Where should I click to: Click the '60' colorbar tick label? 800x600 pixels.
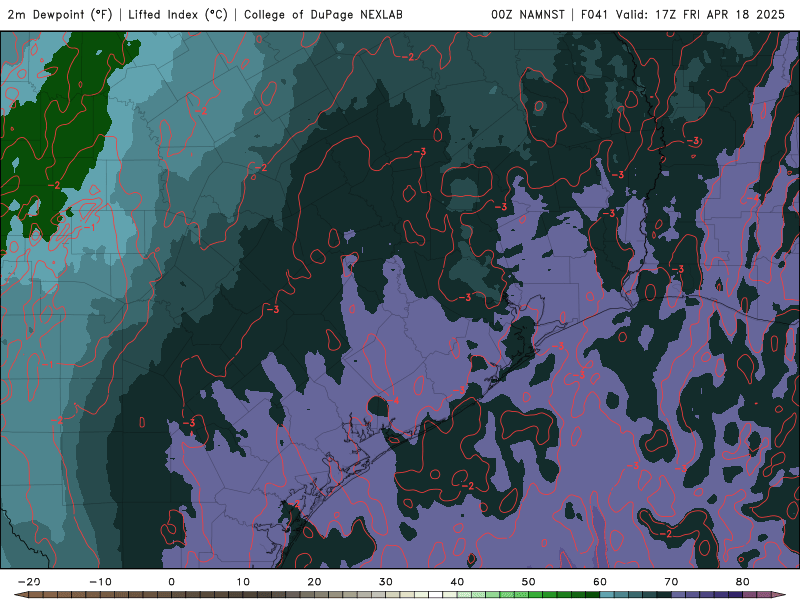pos(600,582)
